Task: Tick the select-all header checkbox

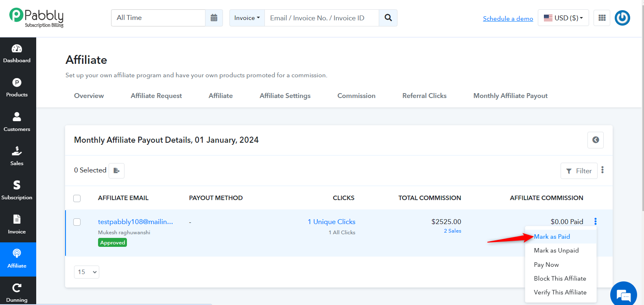Action: [77, 198]
